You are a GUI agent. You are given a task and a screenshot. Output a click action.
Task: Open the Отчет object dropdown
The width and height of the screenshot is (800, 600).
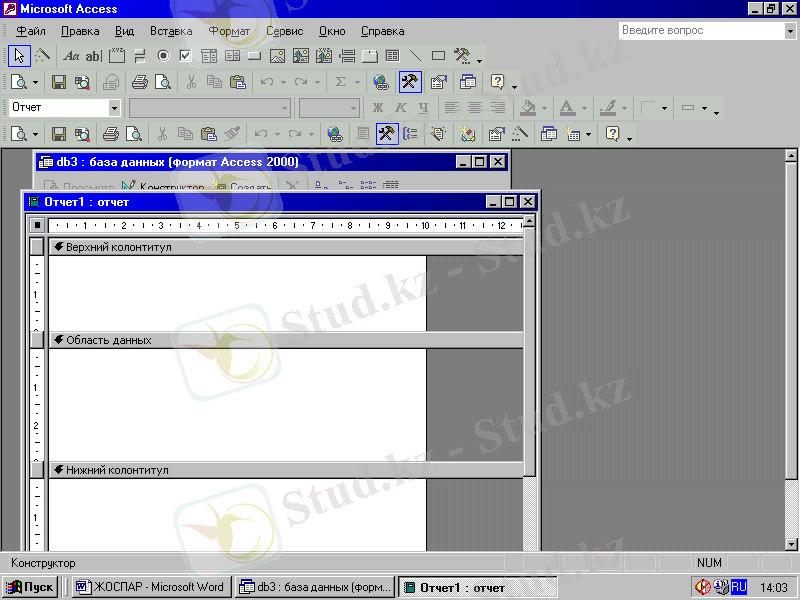[114, 108]
